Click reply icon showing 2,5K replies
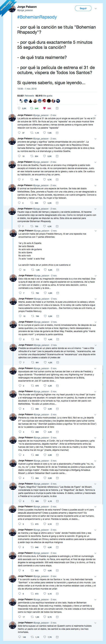 19,108
